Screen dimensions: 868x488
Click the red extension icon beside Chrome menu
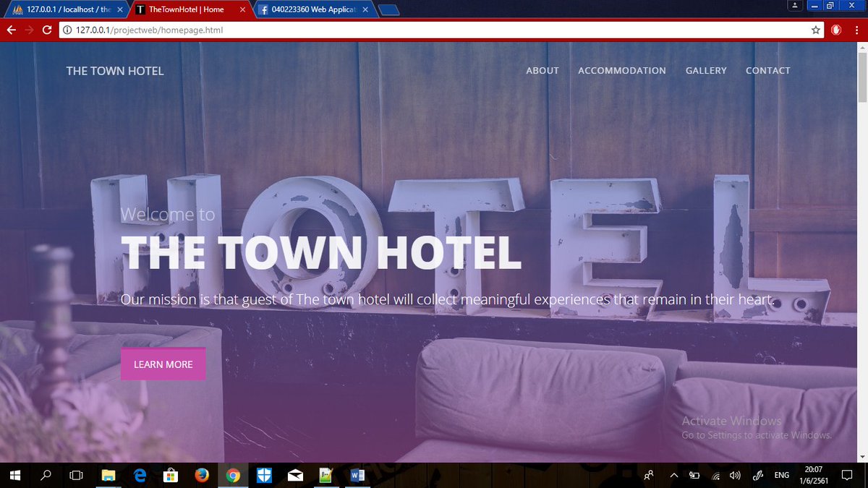(x=837, y=30)
